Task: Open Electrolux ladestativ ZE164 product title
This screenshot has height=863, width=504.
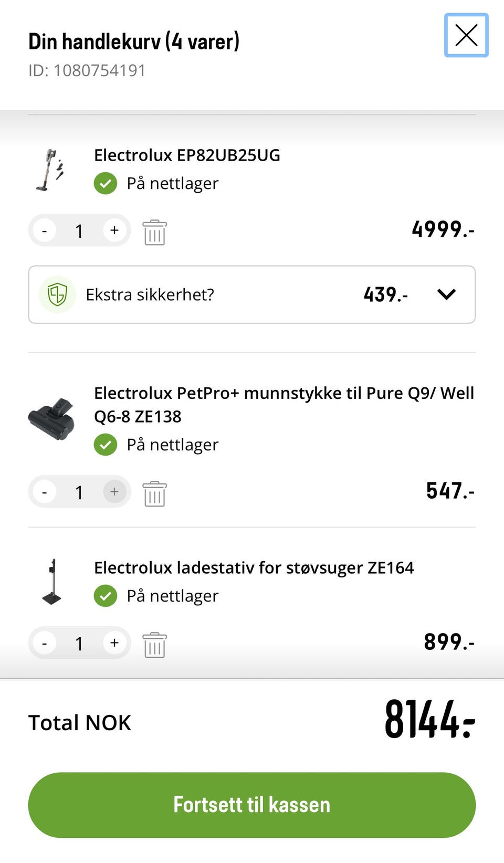Action: click(254, 568)
